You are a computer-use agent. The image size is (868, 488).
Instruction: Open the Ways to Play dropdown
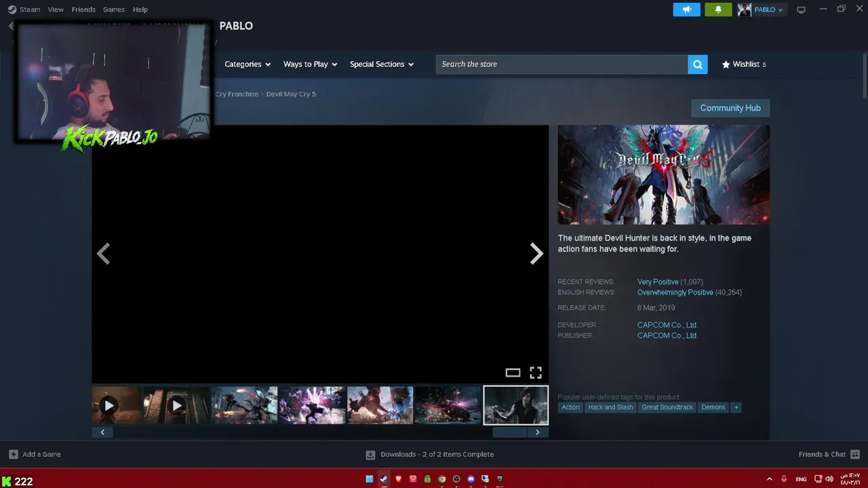pyautogui.click(x=310, y=64)
